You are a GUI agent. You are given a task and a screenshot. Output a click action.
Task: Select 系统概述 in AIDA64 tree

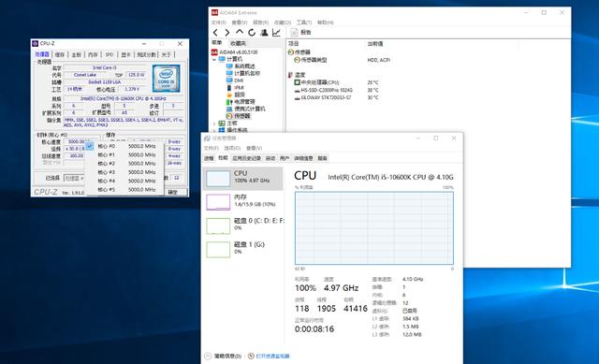241,66
